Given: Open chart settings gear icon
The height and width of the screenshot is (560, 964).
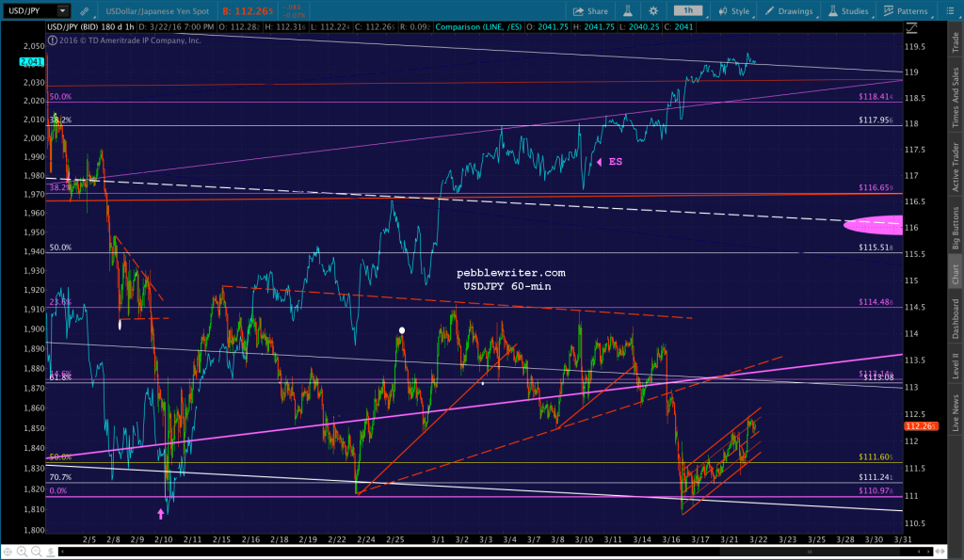Looking at the screenshot, I should (653, 11).
